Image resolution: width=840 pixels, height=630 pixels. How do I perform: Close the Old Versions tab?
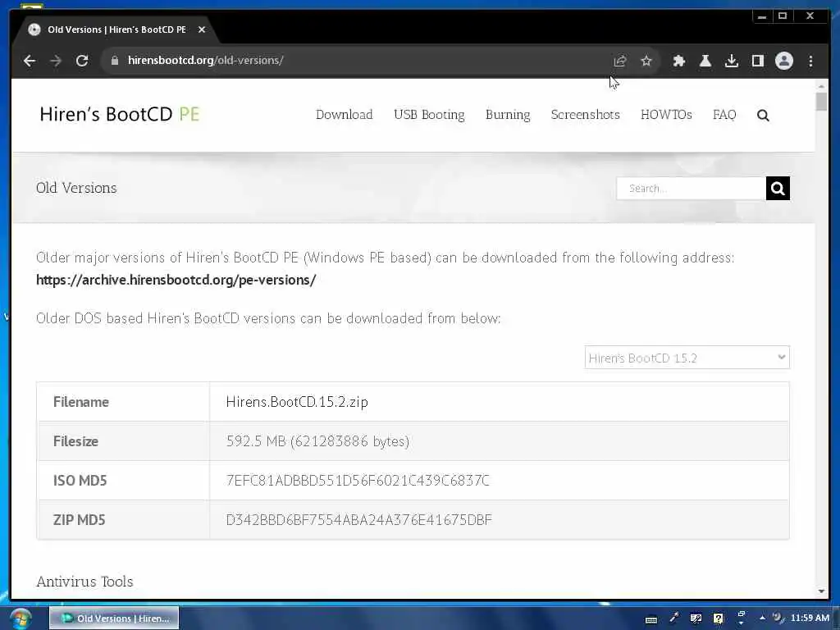[x=202, y=30]
